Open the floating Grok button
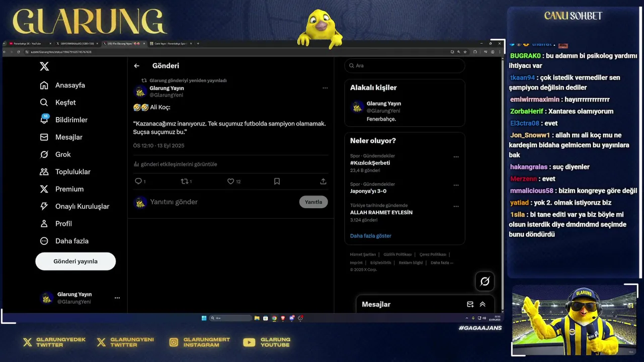 click(x=485, y=282)
